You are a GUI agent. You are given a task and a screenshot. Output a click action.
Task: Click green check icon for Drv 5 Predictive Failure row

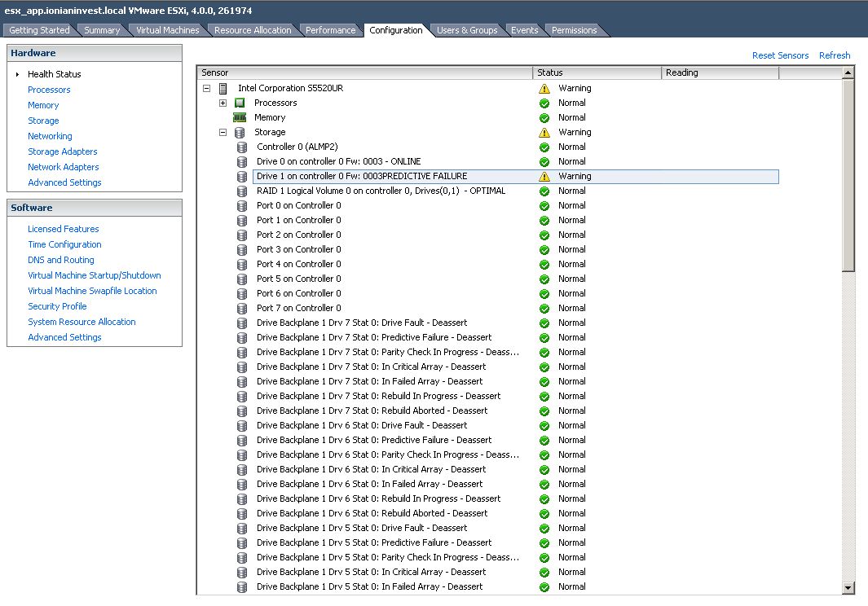pyautogui.click(x=544, y=543)
